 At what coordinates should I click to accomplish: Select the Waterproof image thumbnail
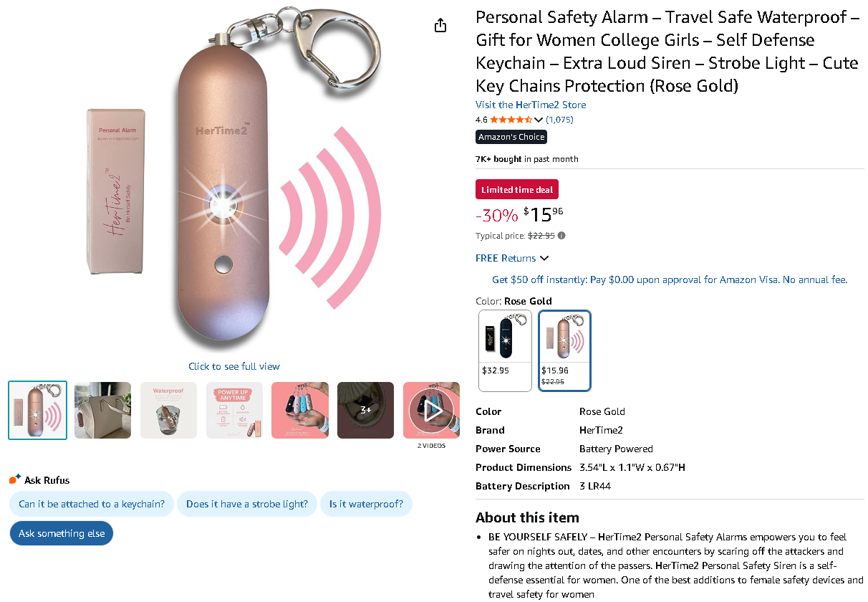tap(168, 410)
